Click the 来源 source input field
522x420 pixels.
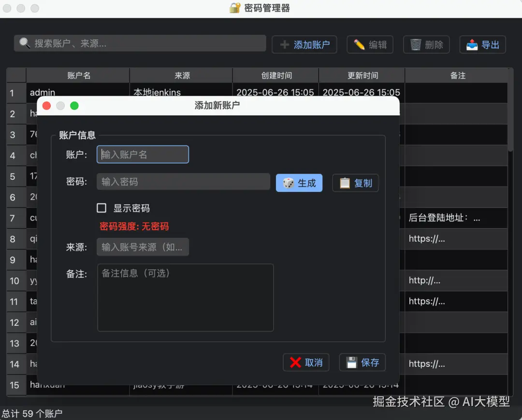tap(143, 246)
